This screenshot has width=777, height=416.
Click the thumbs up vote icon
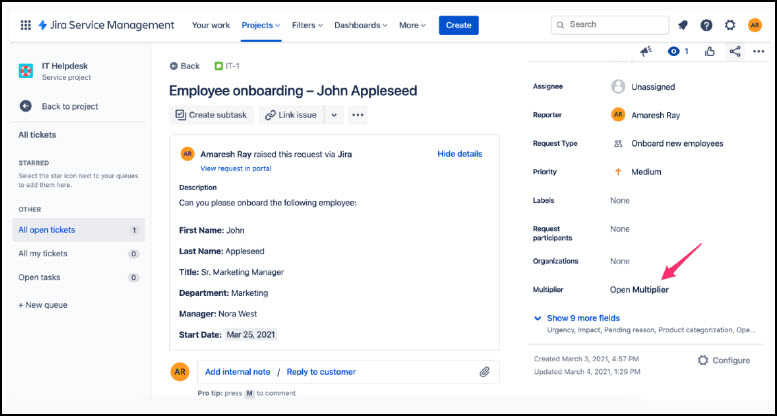click(x=710, y=52)
